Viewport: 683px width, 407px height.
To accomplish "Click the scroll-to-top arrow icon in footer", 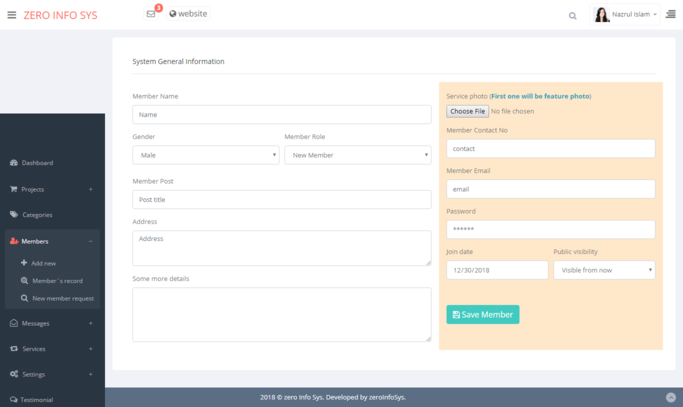I will click(670, 397).
